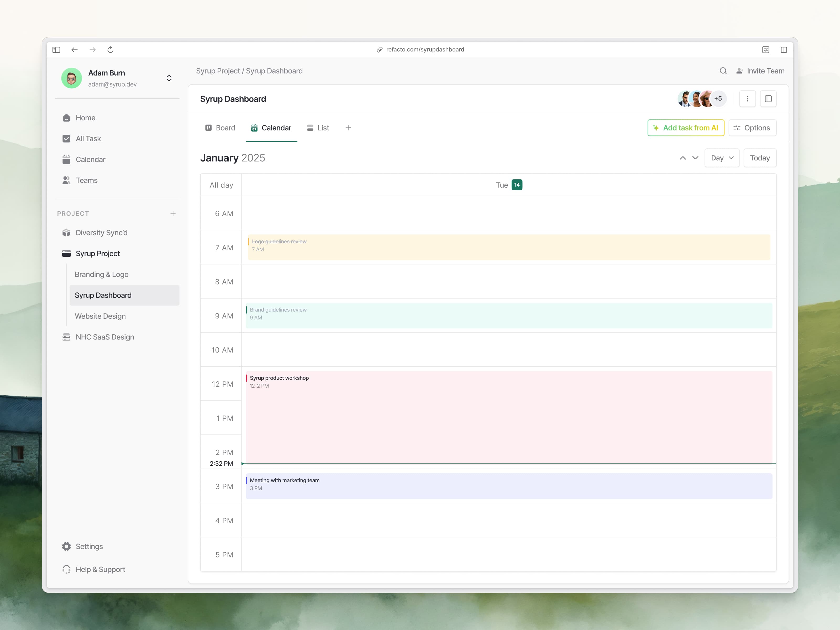Click adam@syrup.dev email text
Image resolution: width=840 pixels, height=630 pixels.
[112, 84]
